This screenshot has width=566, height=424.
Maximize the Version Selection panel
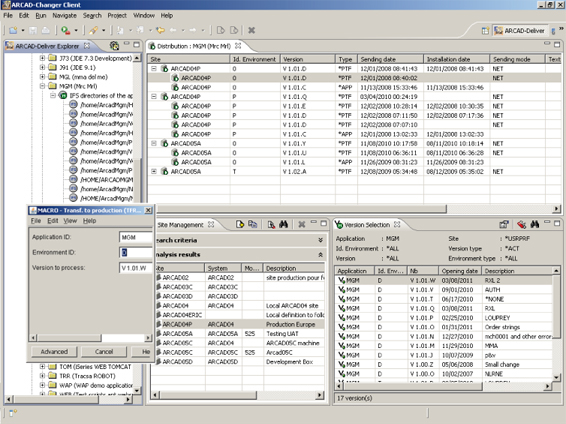pos(557,223)
